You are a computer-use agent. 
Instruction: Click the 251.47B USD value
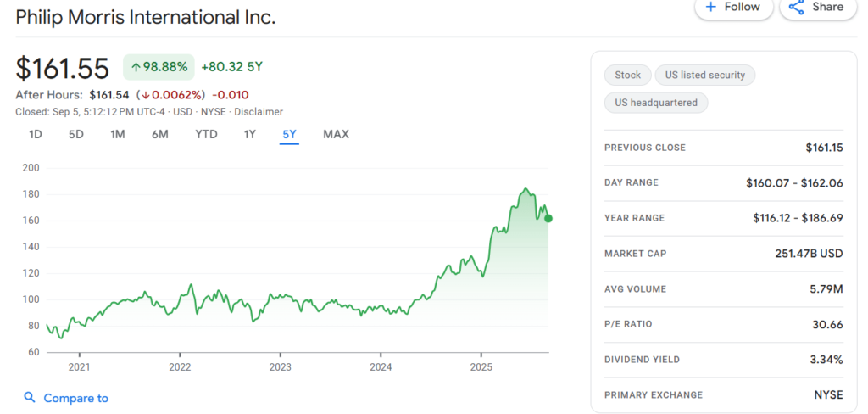(809, 254)
